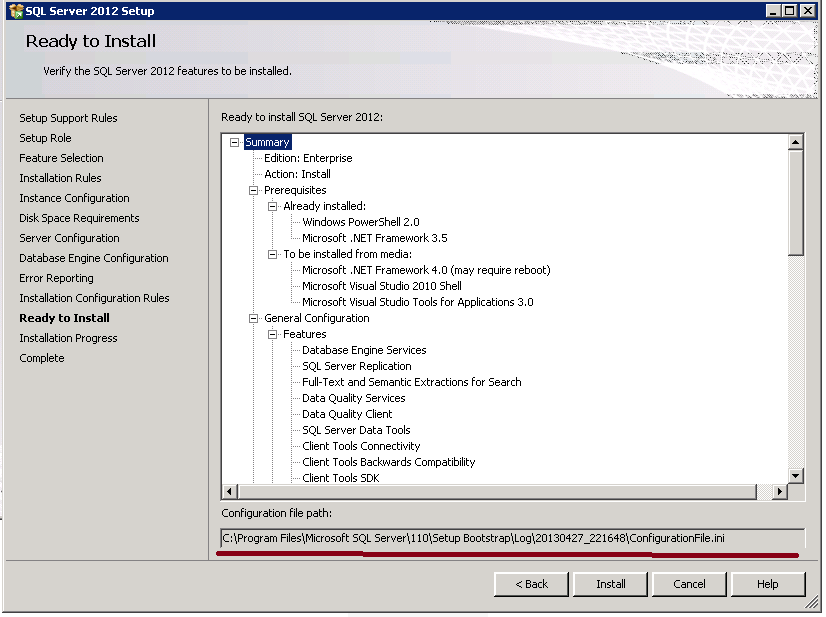Viewport: 826px width, 617px height.
Task: Select Client Tools Backwards Compatibility feature
Action: (x=389, y=462)
